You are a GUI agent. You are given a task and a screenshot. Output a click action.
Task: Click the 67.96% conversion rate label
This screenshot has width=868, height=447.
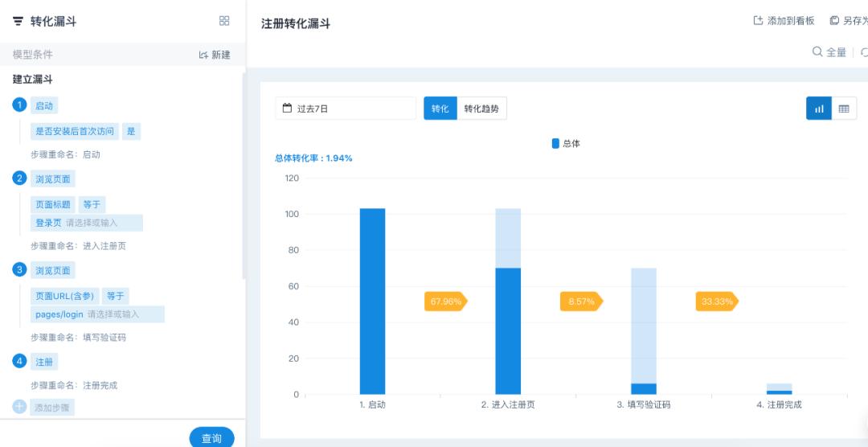(446, 301)
